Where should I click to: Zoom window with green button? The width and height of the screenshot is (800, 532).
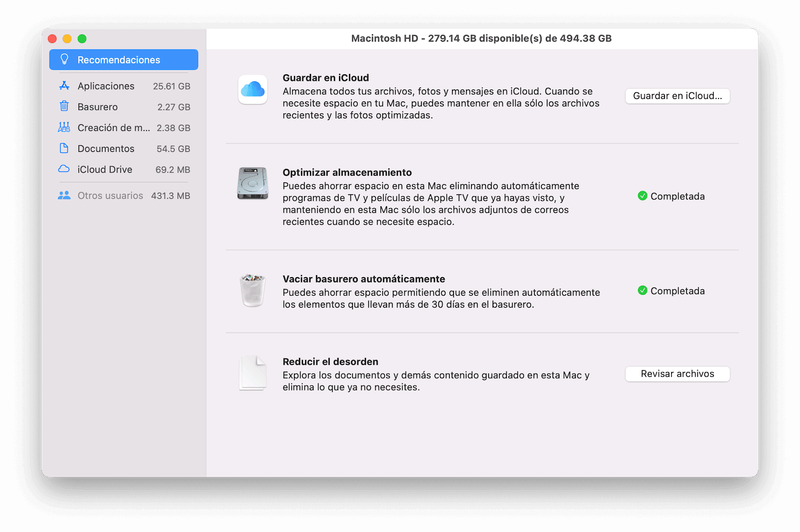coord(82,38)
